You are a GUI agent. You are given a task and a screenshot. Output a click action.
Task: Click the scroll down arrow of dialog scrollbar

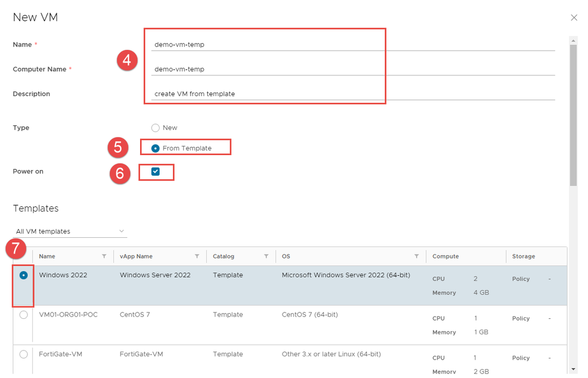click(x=573, y=369)
